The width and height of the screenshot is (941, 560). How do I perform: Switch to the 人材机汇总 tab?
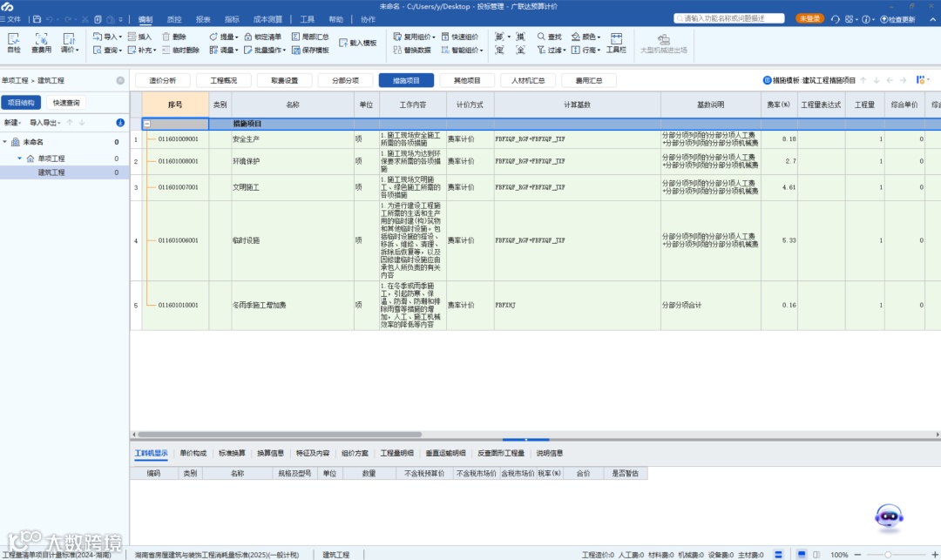528,80
